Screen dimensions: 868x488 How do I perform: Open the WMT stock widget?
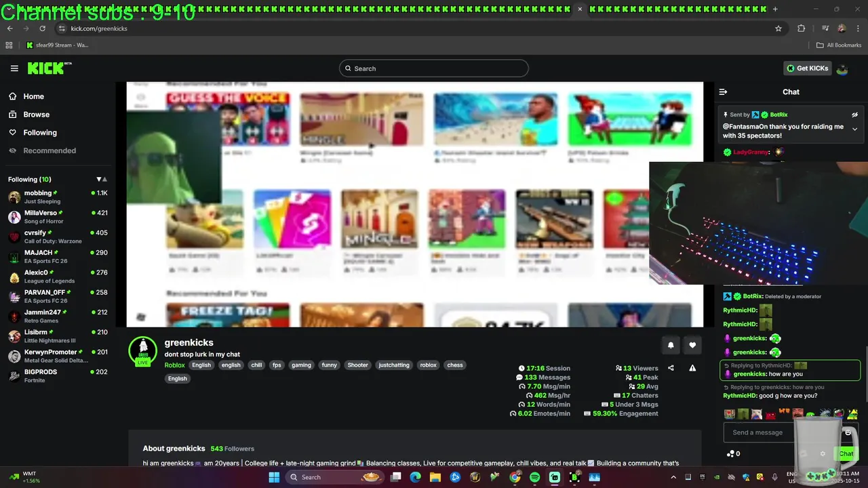pos(24,477)
